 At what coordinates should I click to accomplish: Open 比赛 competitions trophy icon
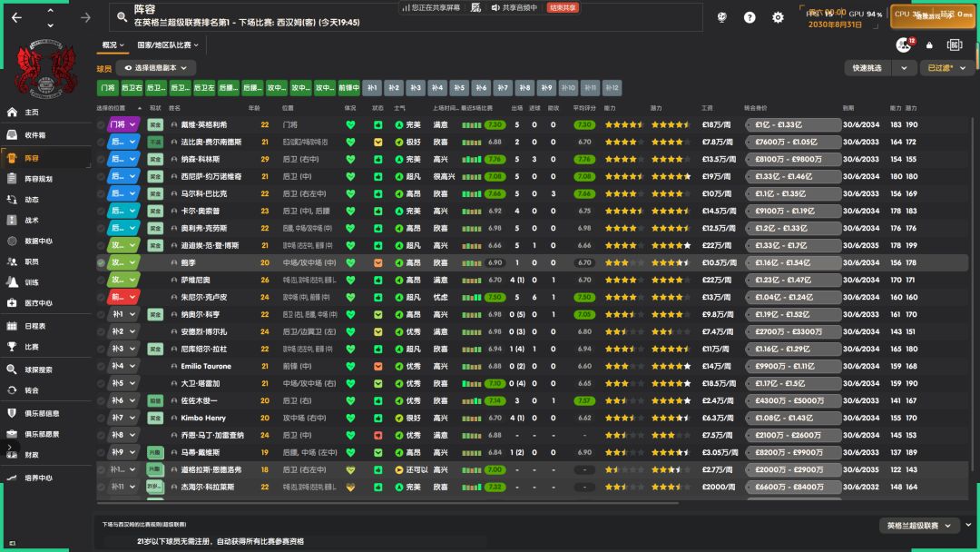coord(12,346)
